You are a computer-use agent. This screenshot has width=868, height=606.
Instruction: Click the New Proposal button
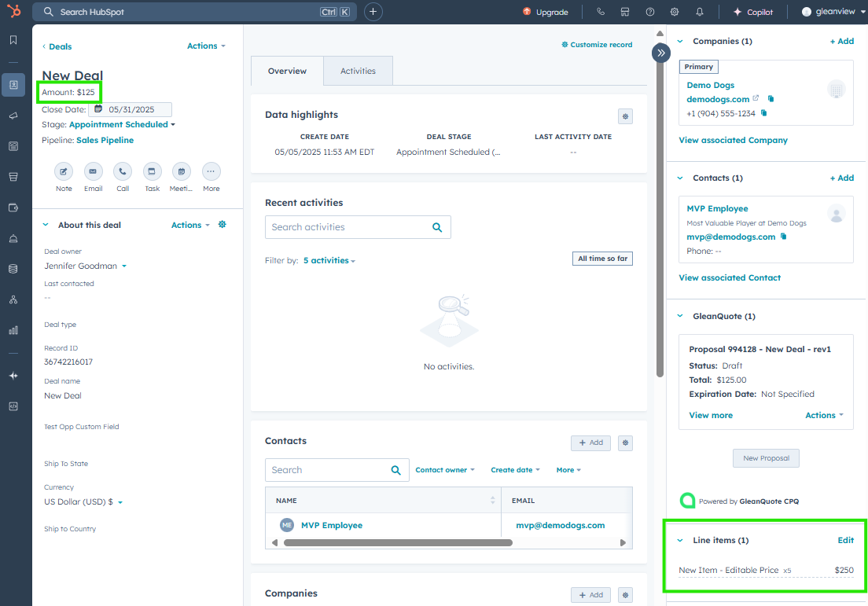pos(766,458)
